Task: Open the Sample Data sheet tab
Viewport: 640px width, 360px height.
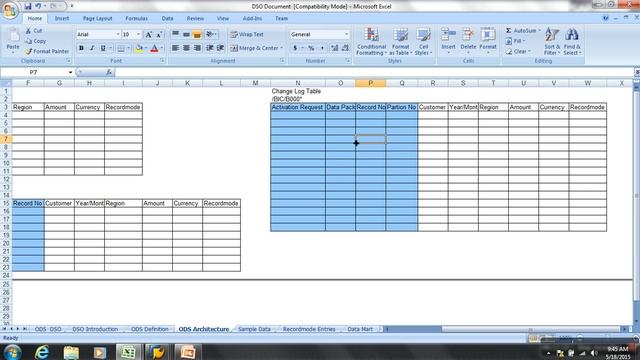Action: tap(254, 329)
